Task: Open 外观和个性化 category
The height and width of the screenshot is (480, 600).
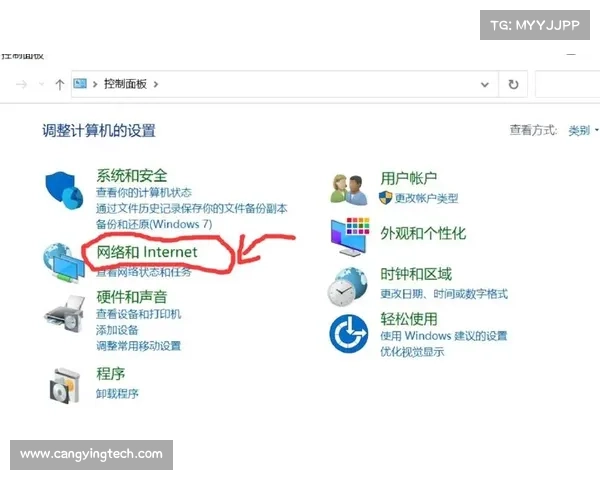Action: click(x=423, y=233)
